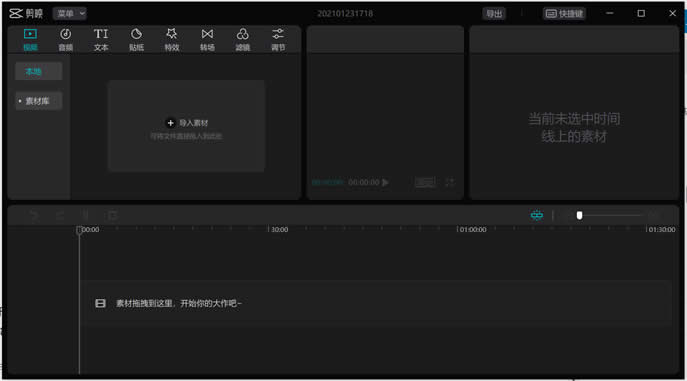Click the timeline zoom slider handle

click(579, 215)
